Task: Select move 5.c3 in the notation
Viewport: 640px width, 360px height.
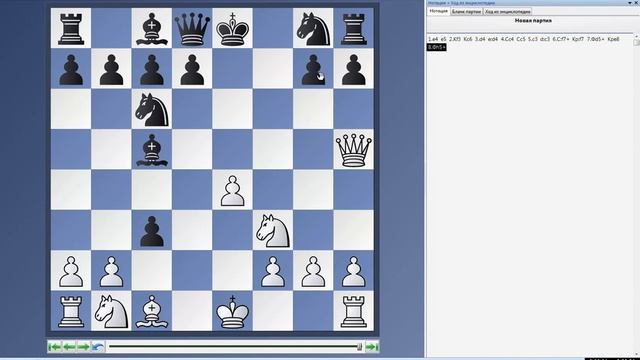Action: tap(533, 39)
